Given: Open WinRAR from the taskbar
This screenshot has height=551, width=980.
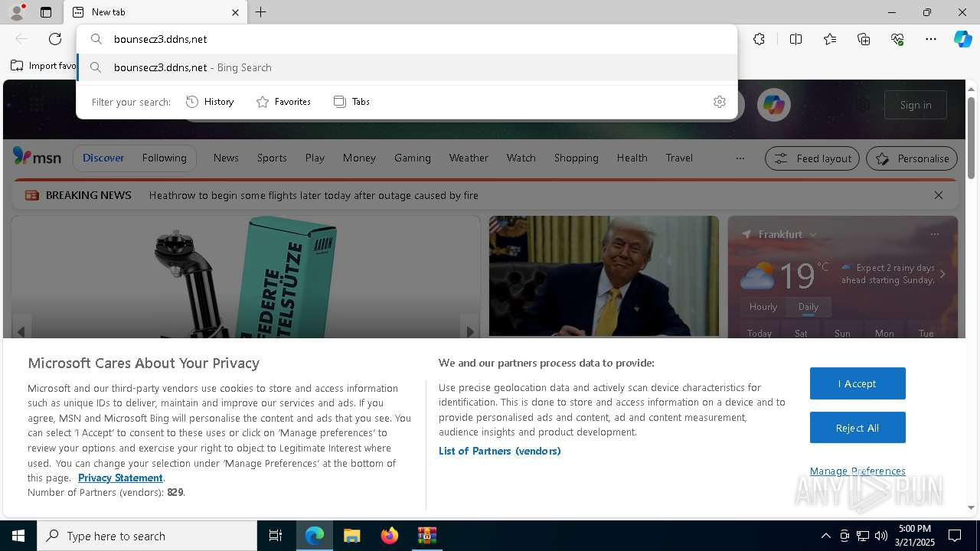Looking at the screenshot, I should (426, 536).
